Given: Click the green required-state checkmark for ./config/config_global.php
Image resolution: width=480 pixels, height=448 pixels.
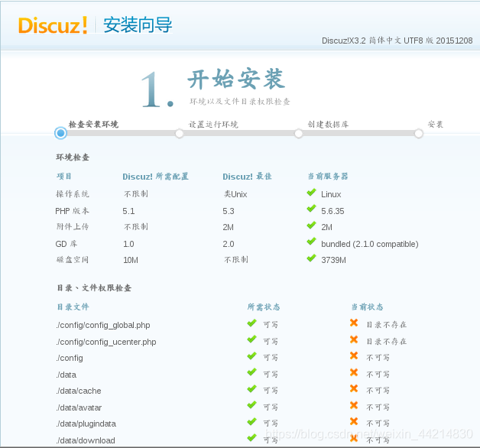Looking at the screenshot, I should coord(251,323).
